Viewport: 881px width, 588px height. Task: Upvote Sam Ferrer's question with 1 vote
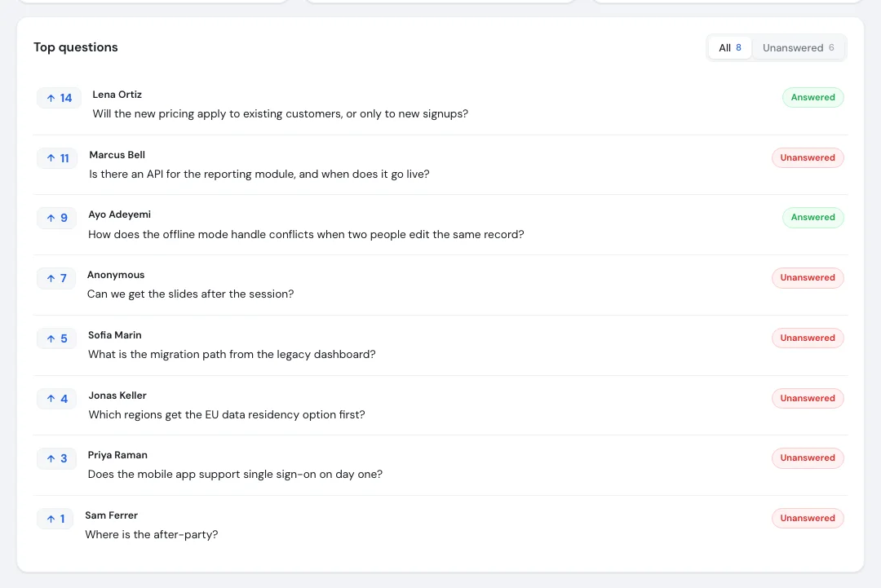coord(55,519)
